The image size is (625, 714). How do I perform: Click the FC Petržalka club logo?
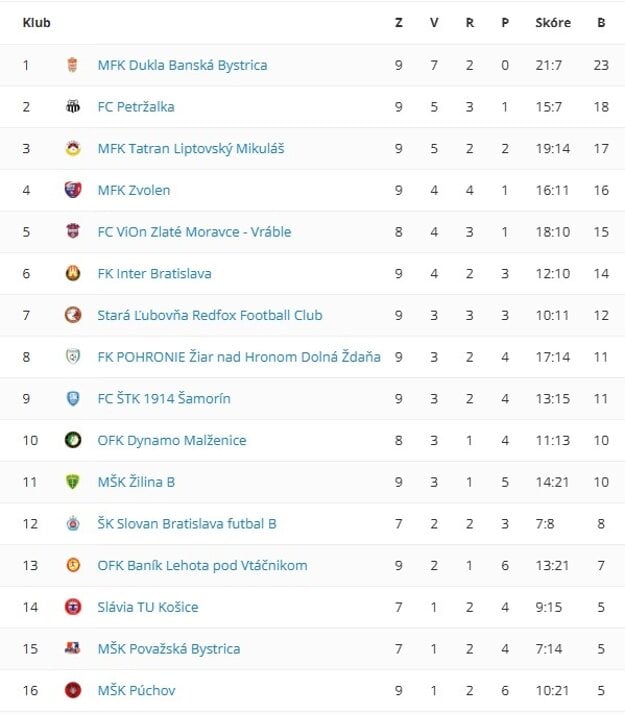point(72,107)
